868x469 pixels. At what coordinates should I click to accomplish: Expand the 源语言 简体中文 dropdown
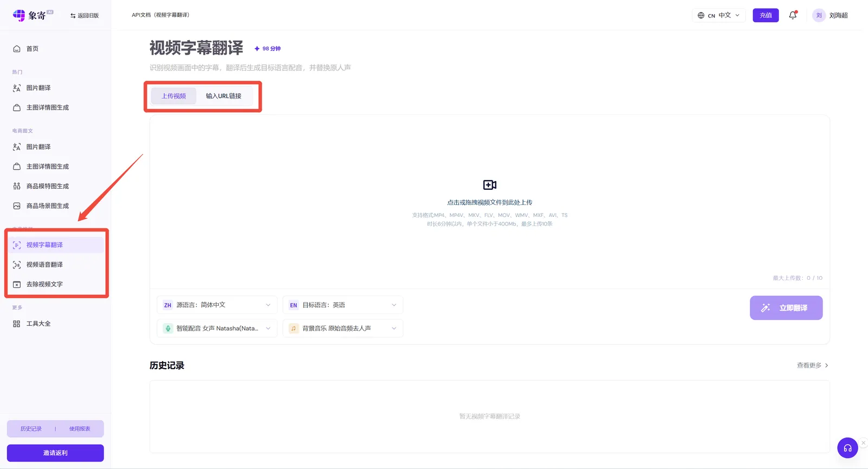(217, 305)
